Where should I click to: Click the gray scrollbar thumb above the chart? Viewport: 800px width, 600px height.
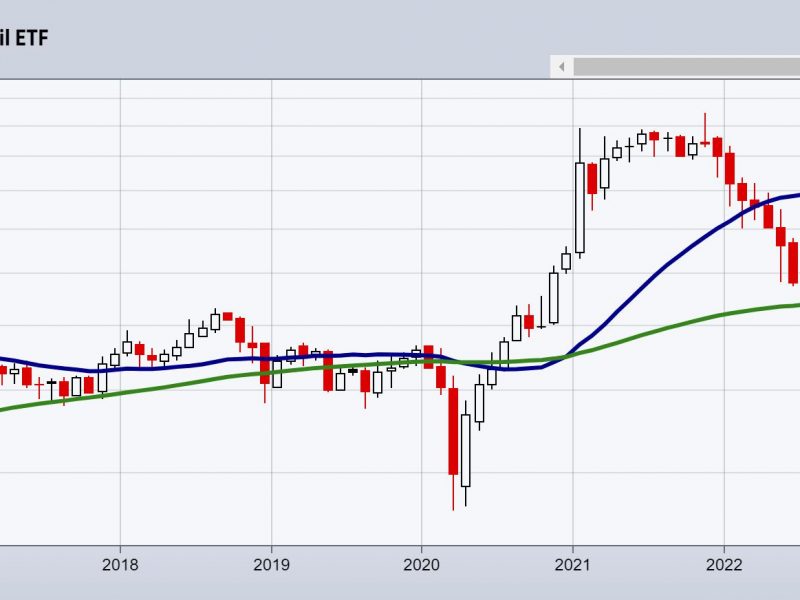click(687, 67)
